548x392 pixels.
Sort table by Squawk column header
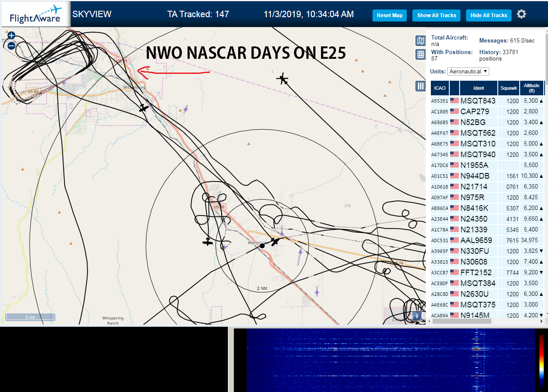point(509,88)
